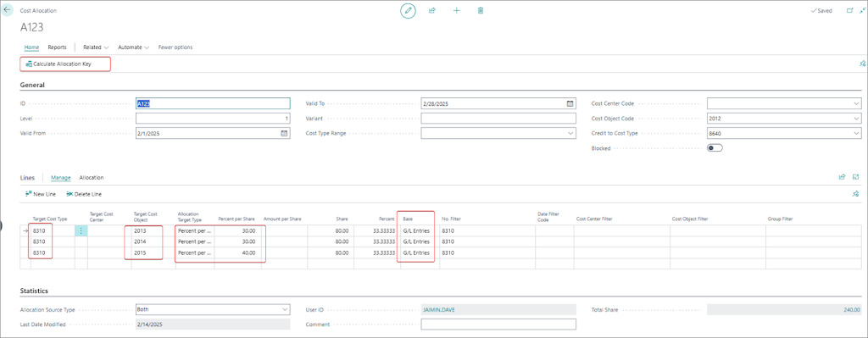Open Cost Center Code dropdown
Image resolution: width=868 pixels, height=338 pixels.
pyautogui.click(x=856, y=103)
